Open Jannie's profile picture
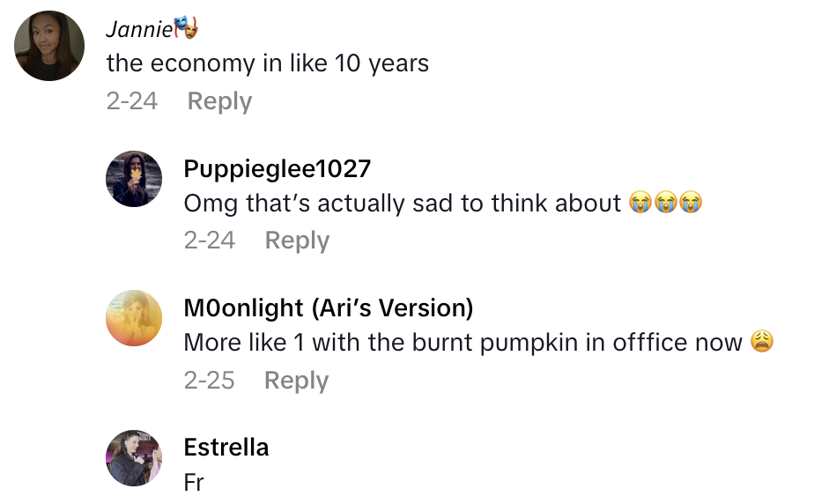 49,46
